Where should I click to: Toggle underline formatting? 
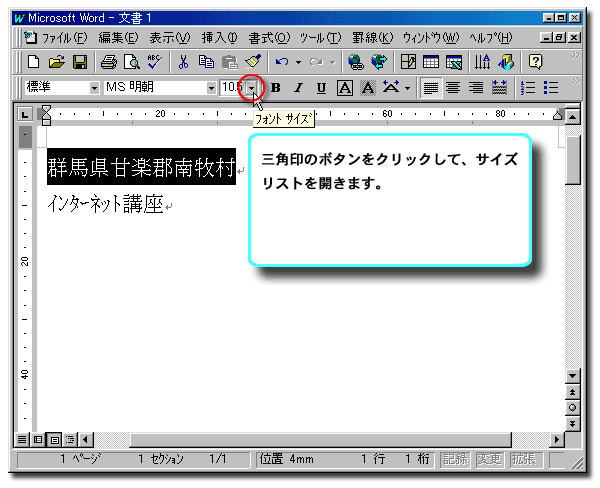pos(321,88)
